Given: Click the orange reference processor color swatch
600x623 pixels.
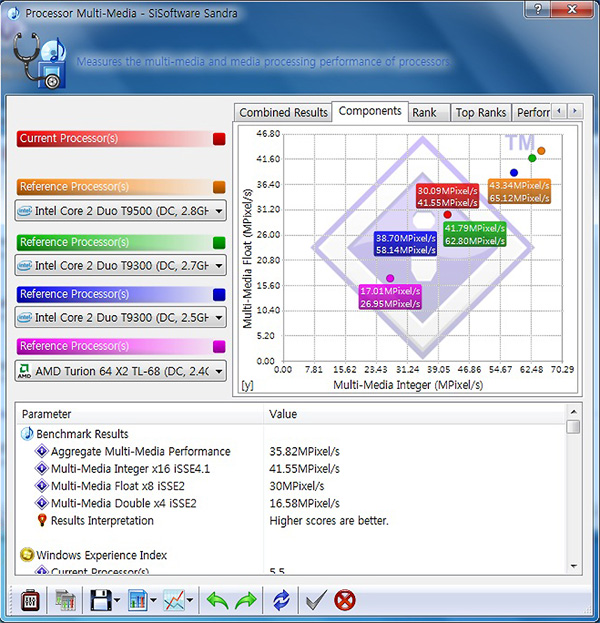Looking at the screenshot, I should pyautogui.click(x=219, y=187).
